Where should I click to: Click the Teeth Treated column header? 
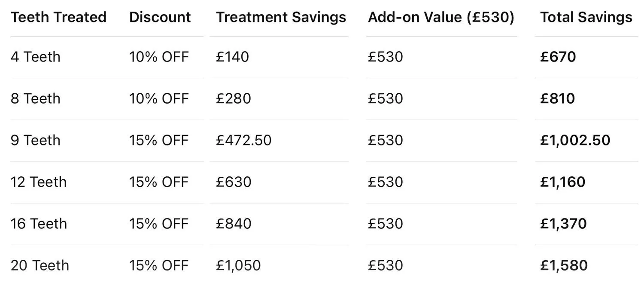coord(58,17)
